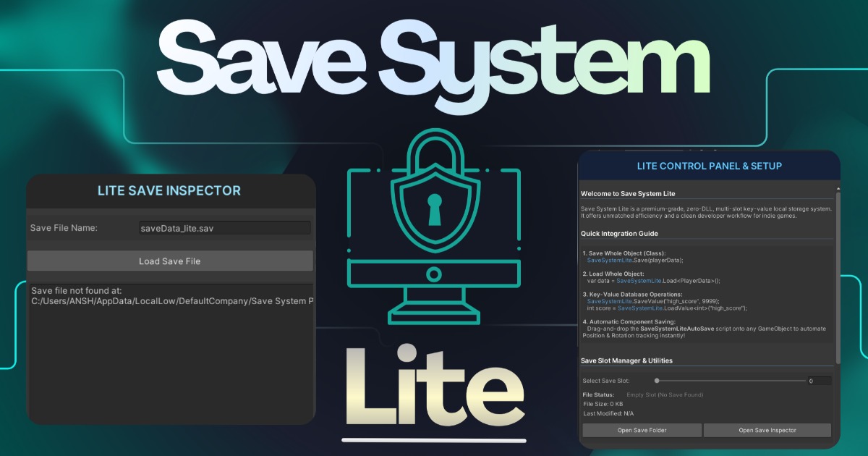The height and width of the screenshot is (456, 868).
Task: Select the 'var data = SaveSystemLite.Load' code line
Action: point(654,280)
